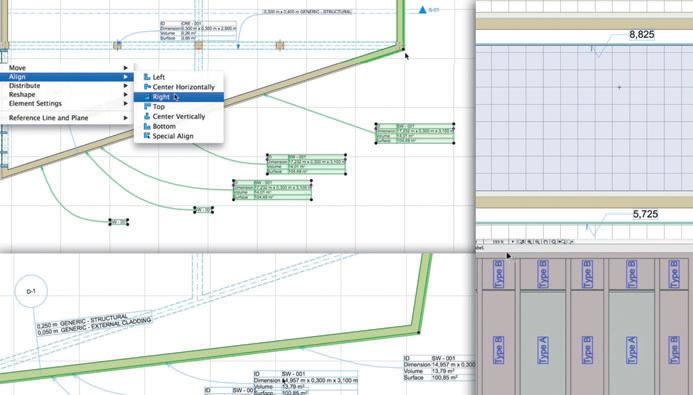The height and width of the screenshot is (395, 693).
Task: Click the Top align icon
Action: pos(147,106)
